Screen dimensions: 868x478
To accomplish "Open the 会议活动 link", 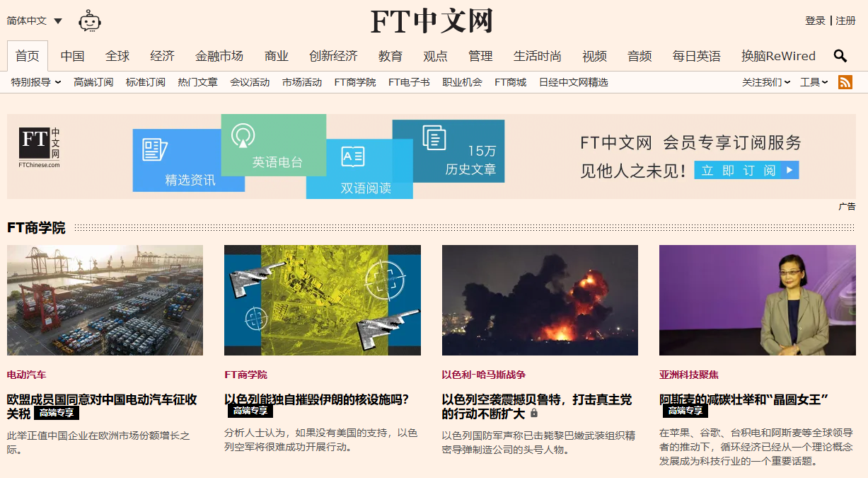I will tap(250, 82).
